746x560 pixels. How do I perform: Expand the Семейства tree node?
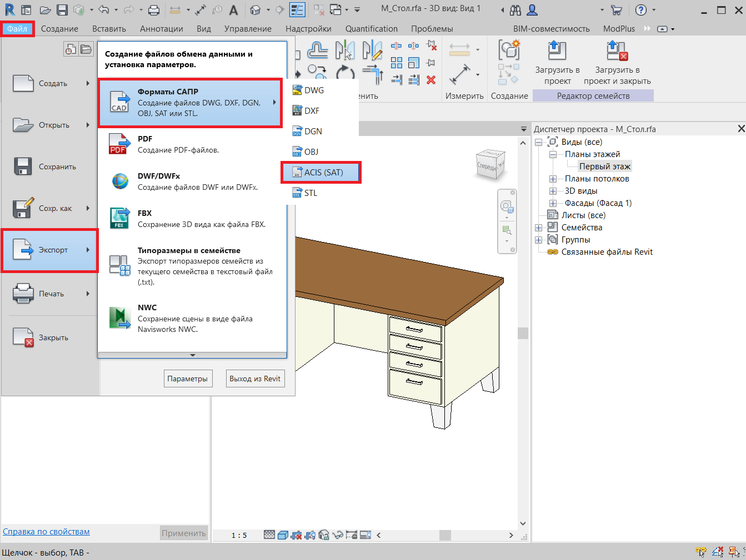click(x=538, y=228)
